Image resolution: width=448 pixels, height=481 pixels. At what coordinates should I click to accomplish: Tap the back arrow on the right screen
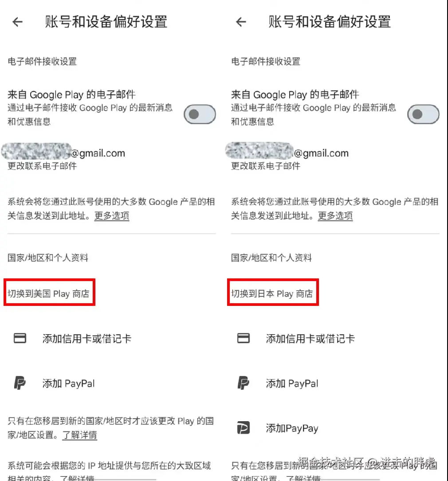(241, 22)
